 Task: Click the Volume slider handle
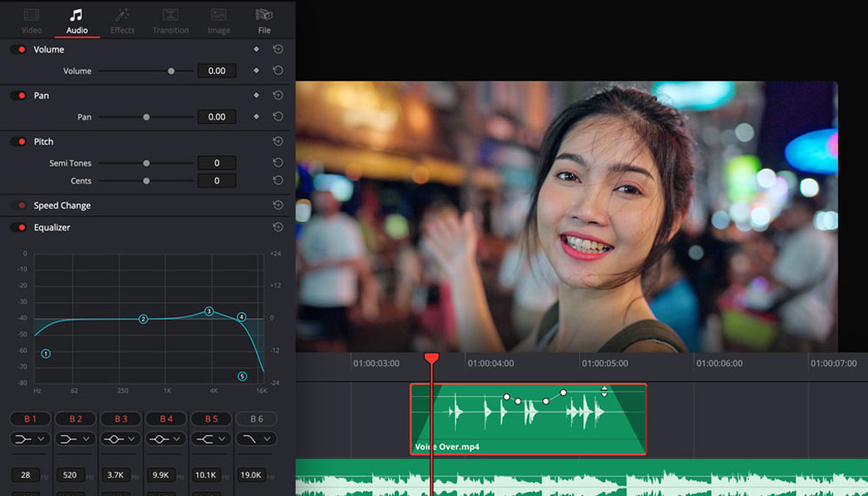pos(171,71)
